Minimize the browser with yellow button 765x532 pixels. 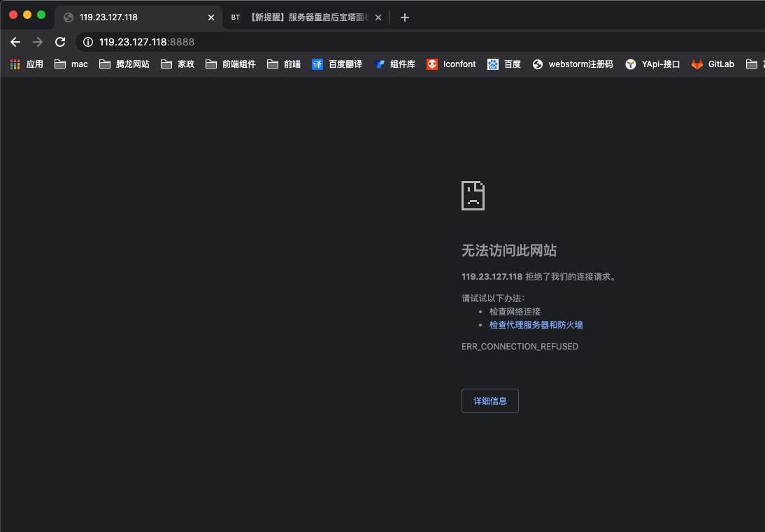pyautogui.click(x=27, y=15)
